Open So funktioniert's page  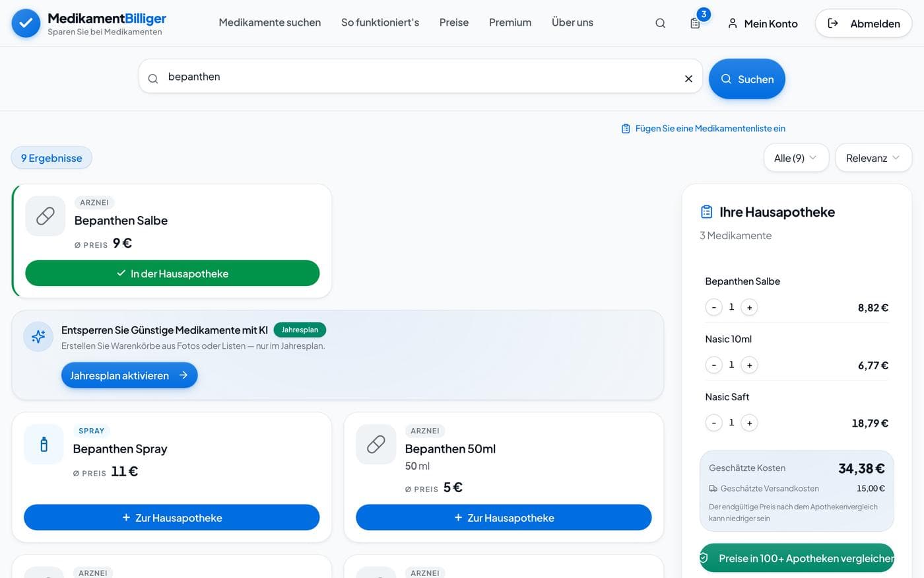[x=380, y=22]
